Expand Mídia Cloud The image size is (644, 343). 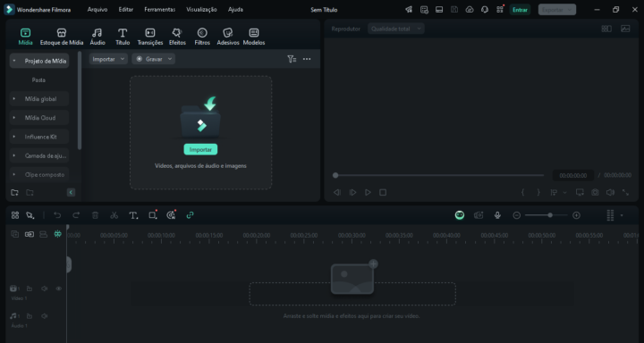pos(14,118)
